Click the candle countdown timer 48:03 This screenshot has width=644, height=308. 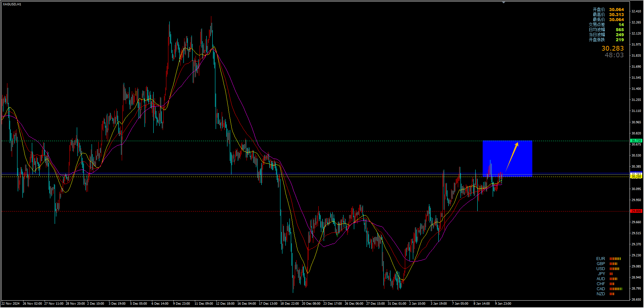click(x=614, y=55)
